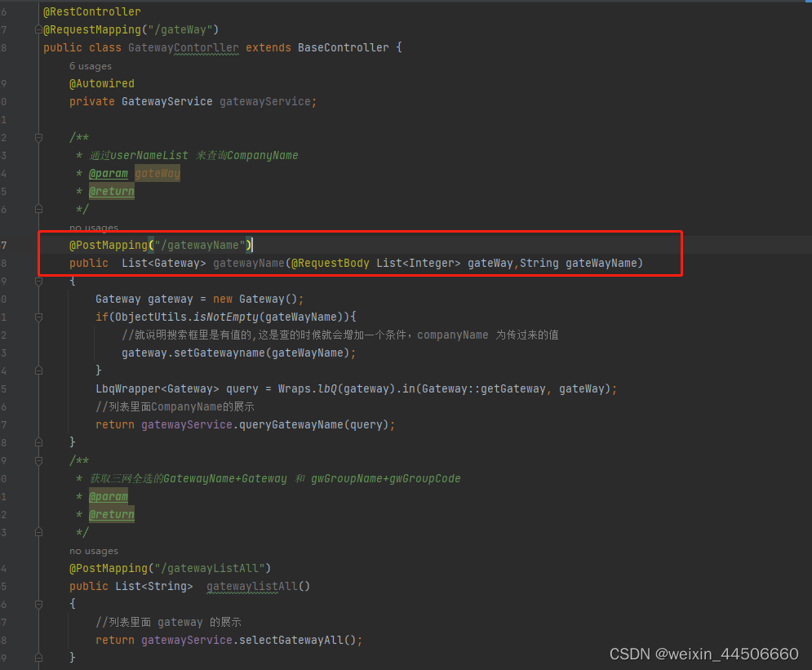The height and width of the screenshot is (670, 812).
Task: Click List<Integer> parameter type
Action: 419,263
